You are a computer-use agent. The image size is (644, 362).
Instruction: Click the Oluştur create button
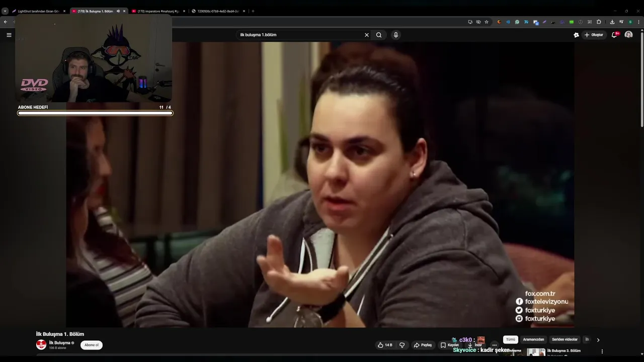[x=594, y=35]
